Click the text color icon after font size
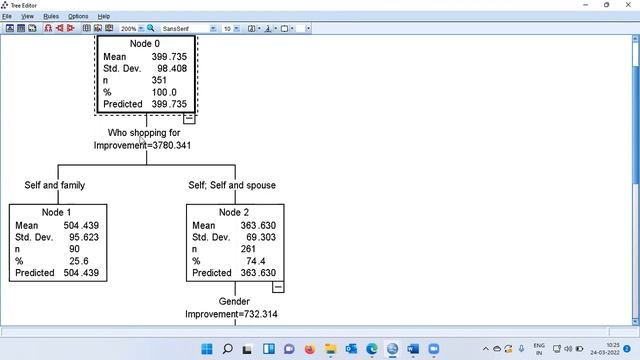640x360 pixels. pyautogui.click(x=251, y=29)
